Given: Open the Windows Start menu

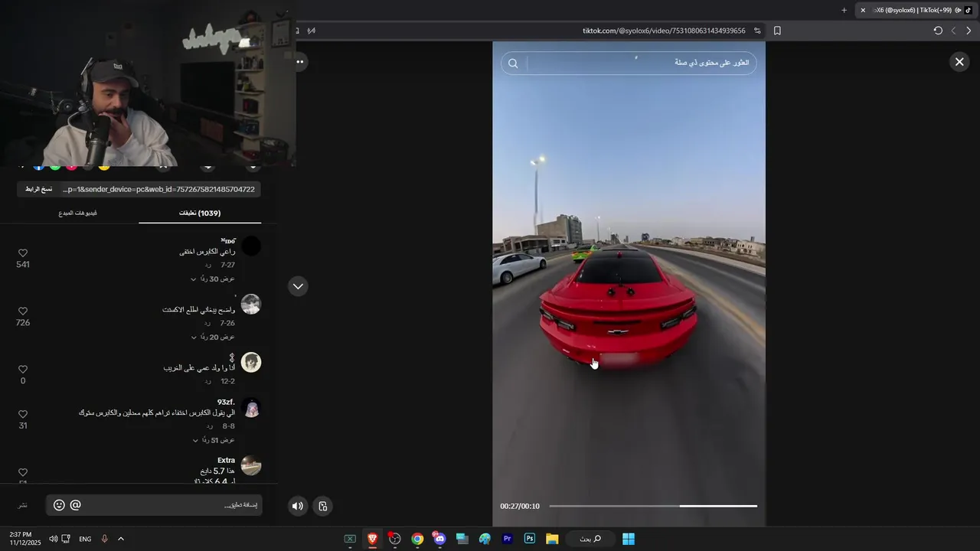Looking at the screenshot, I should pyautogui.click(x=629, y=539).
